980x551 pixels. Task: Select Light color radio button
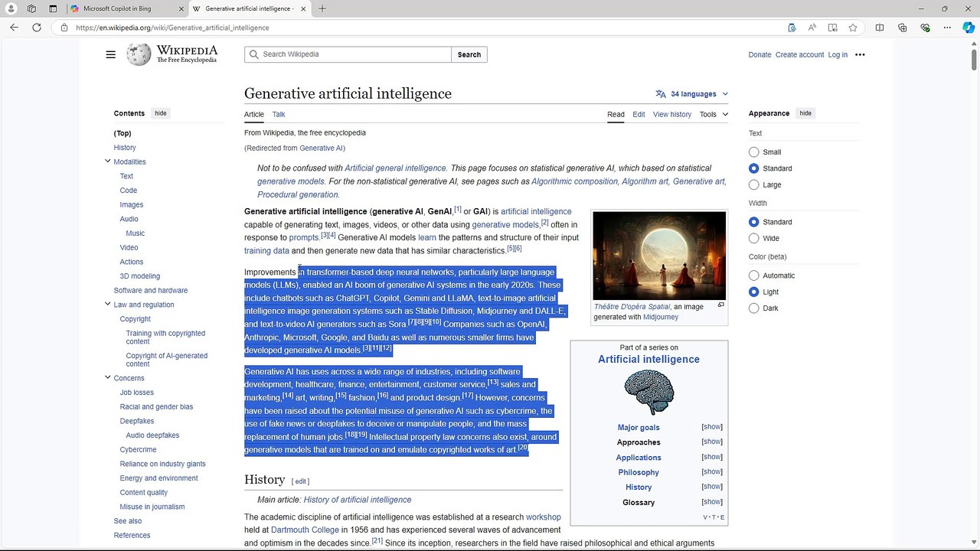754,292
